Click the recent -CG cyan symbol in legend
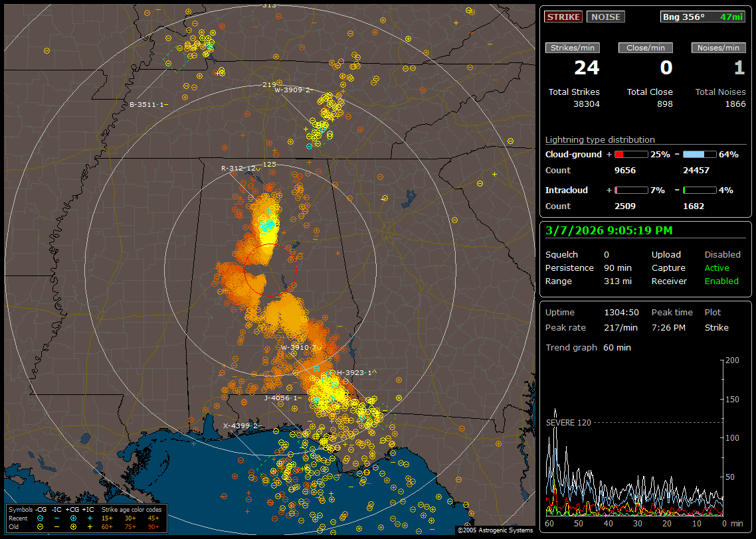This screenshot has width=756, height=539. point(41,517)
